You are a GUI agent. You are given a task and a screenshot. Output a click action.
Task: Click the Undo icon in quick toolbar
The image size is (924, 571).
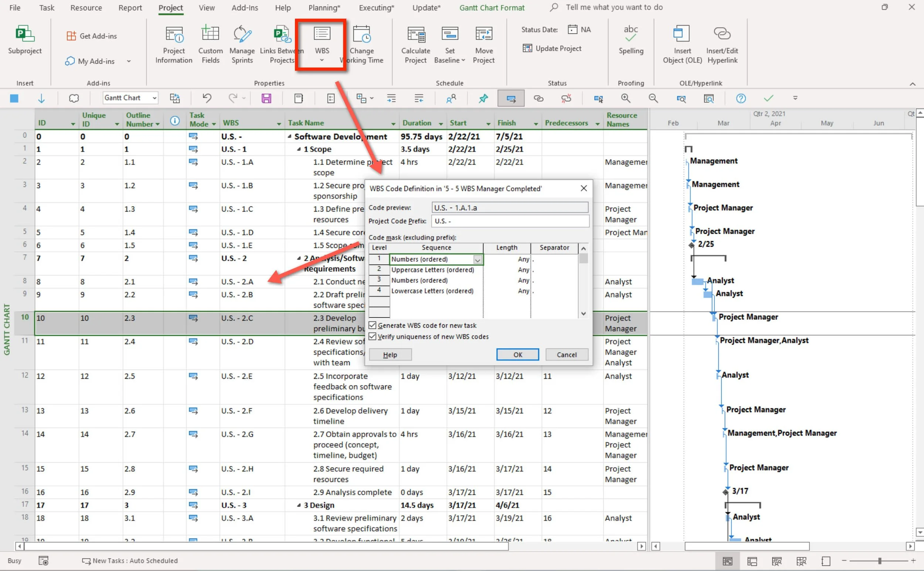tap(207, 98)
